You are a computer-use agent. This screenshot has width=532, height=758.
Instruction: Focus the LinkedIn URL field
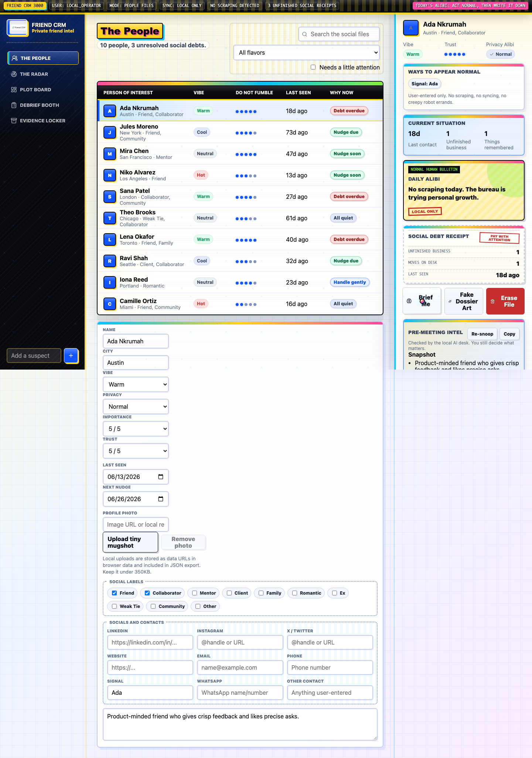tap(150, 642)
